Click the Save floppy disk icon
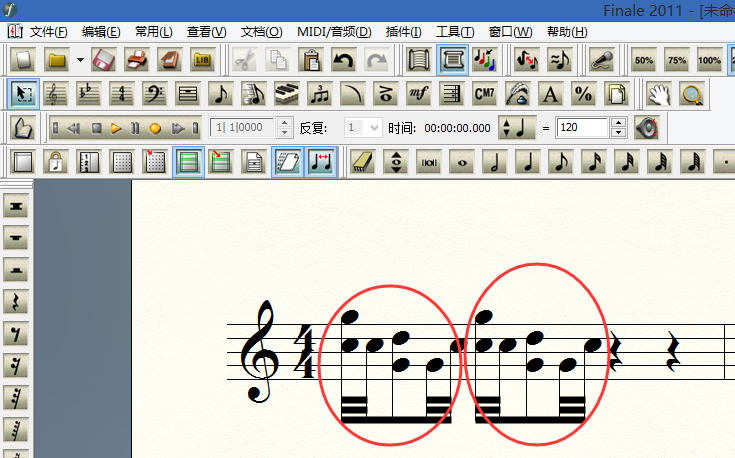 click(x=104, y=60)
